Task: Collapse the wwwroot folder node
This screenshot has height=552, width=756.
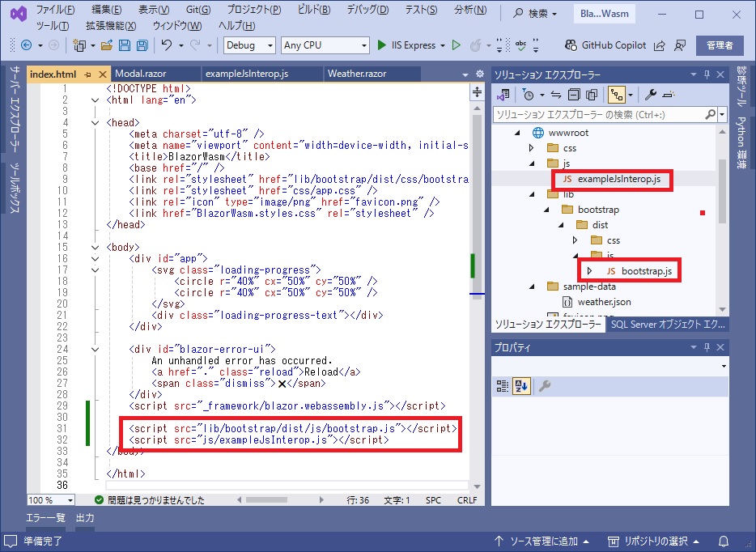Action: pyautogui.click(x=517, y=133)
